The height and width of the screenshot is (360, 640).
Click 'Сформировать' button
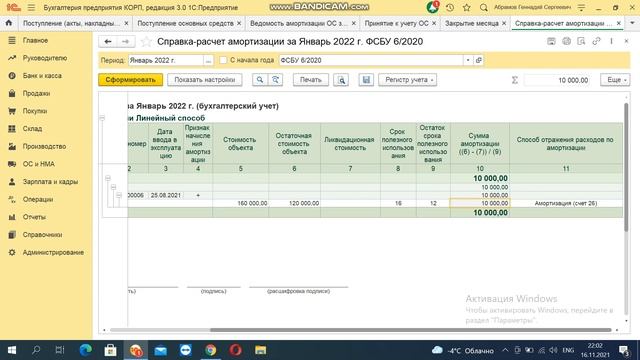pos(130,80)
